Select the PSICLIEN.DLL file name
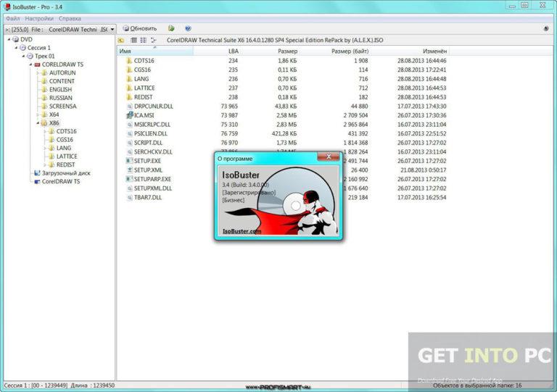This screenshot has height=392, width=557. click(x=151, y=133)
